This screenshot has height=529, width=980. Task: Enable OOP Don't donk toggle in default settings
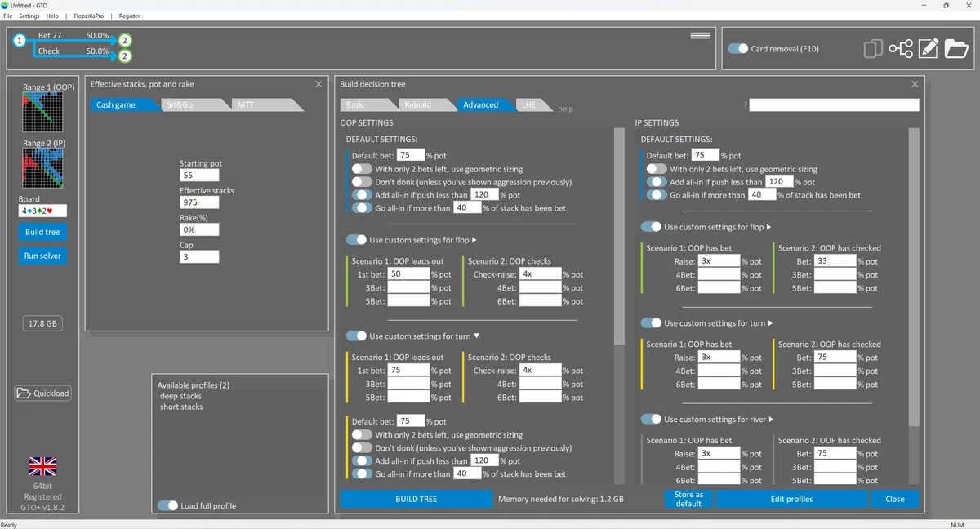tap(362, 182)
